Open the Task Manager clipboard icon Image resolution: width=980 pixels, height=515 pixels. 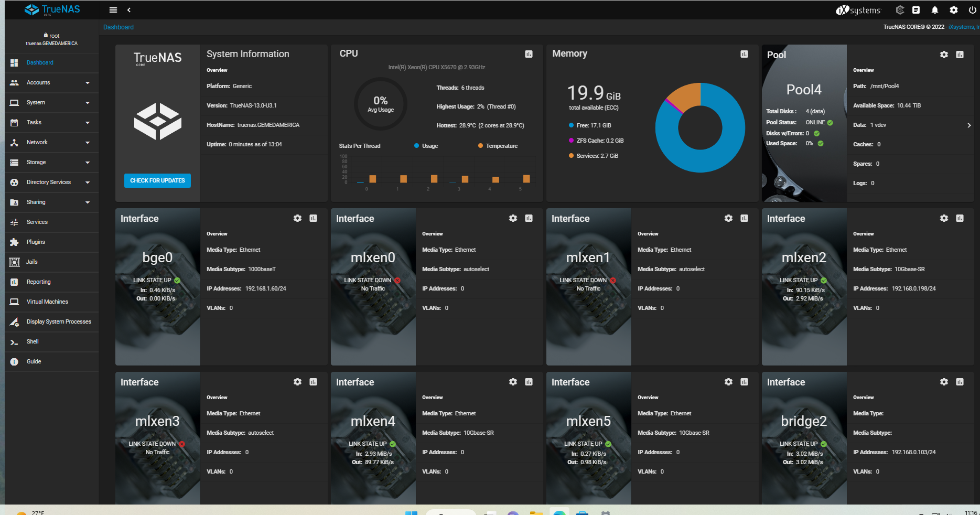(x=916, y=10)
